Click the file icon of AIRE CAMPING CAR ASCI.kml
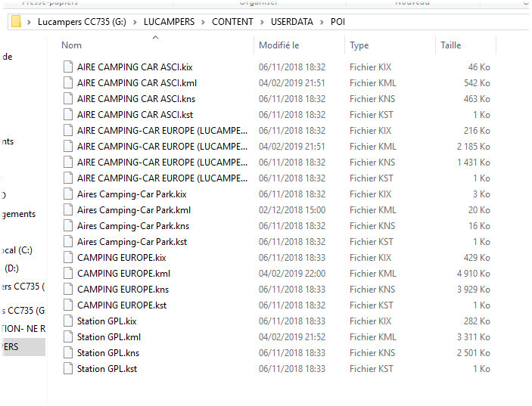 (x=69, y=83)
